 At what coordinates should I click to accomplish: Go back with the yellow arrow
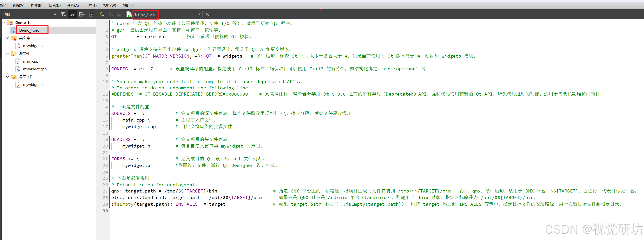pos(101,15)
